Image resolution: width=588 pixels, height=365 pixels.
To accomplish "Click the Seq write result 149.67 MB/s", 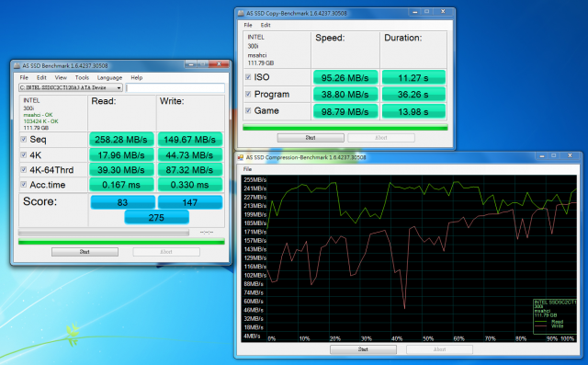I will (x=190, y=140).
